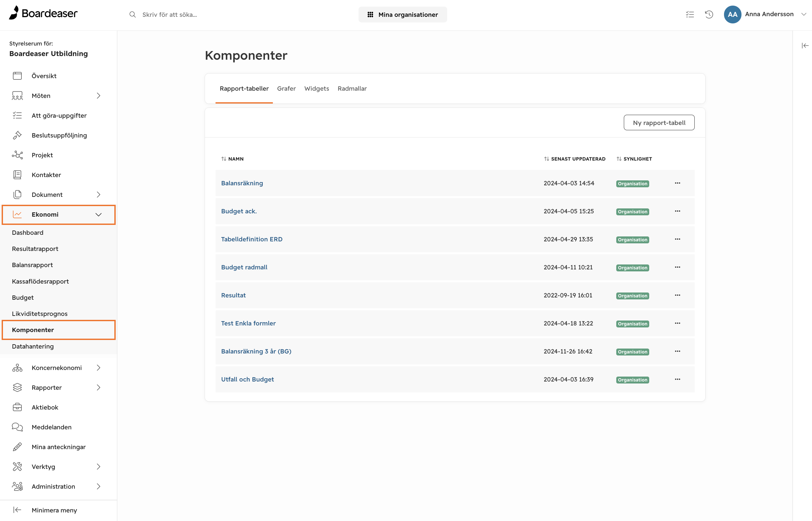The image size is (812, 521).
Task: Open the Utfall och Budget link
Action: click(x=247, y=380)
